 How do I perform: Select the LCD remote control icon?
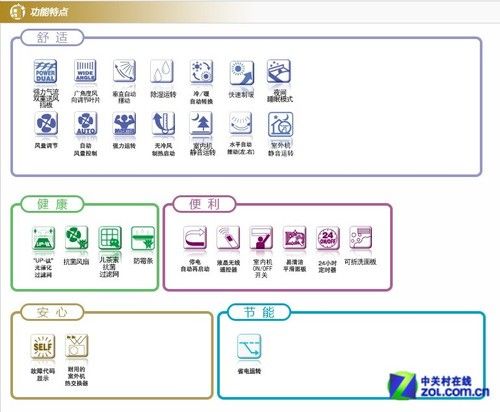[228, 238]
